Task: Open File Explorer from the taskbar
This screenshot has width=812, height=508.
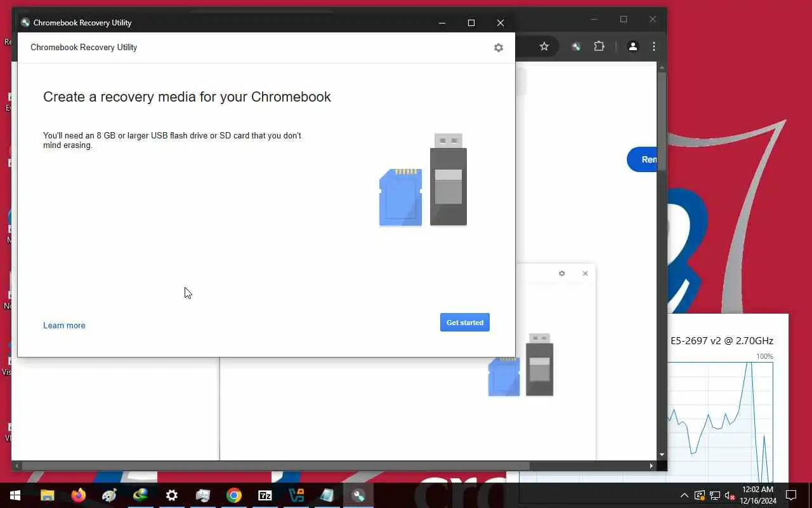Action: [x=48, y=495]
